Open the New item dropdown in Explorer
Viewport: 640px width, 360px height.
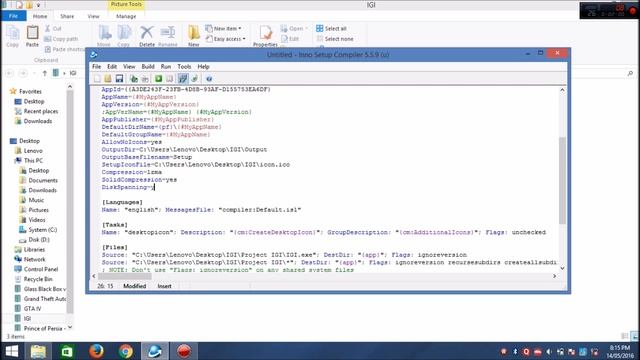[223, 29]
